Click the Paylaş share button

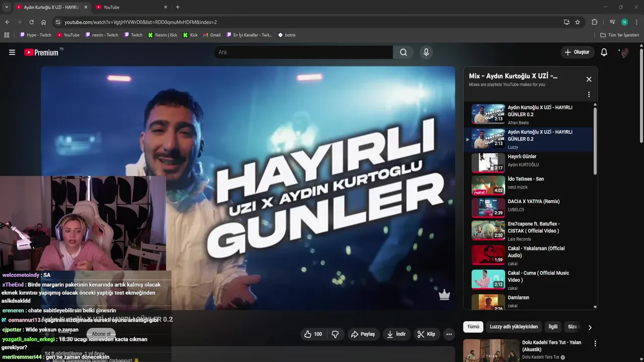(363, 334)
